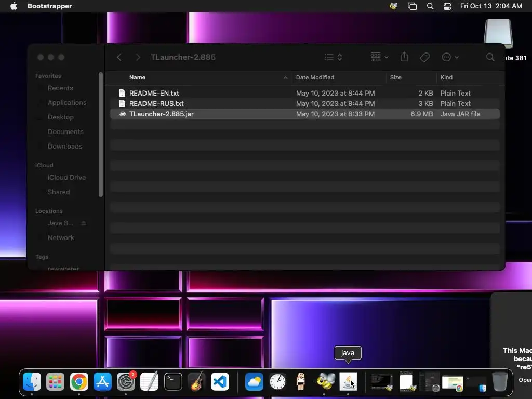Open Documents in the Finder sidebar
532x399 pixels.
(x=65, y=131)
